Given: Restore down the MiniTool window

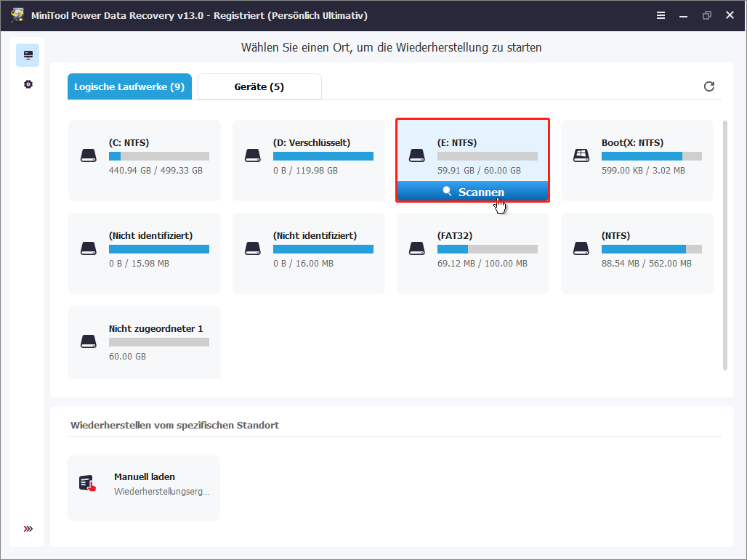Looking at the screenshot, I should 706,15.
